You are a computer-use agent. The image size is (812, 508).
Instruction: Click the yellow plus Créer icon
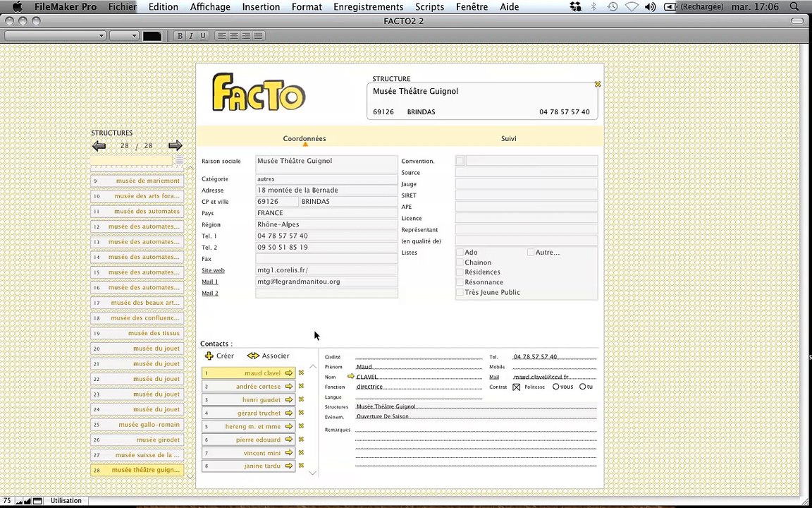(x=209, y=356)
